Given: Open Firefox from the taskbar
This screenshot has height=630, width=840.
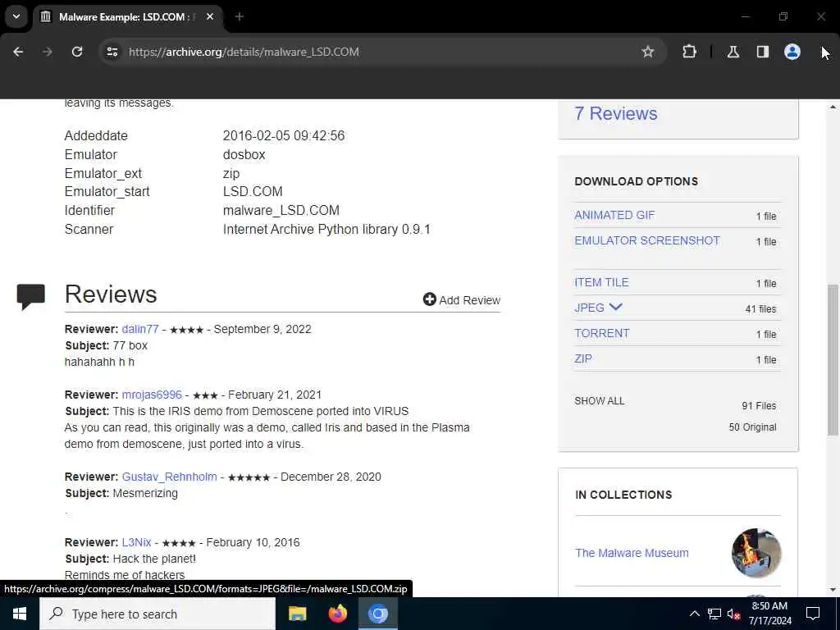Looking at the screenshot, I should 337,614.
